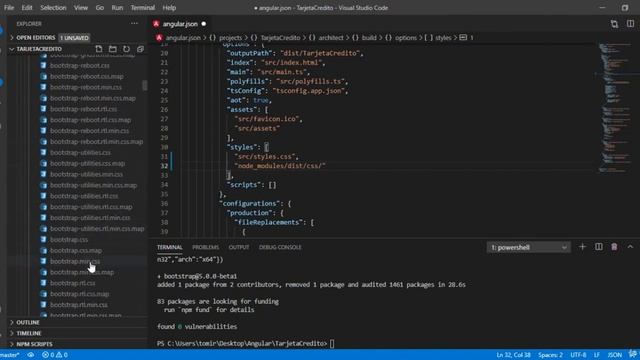
Task: Select the angular.json editor tab
Action: click(180, 24)
